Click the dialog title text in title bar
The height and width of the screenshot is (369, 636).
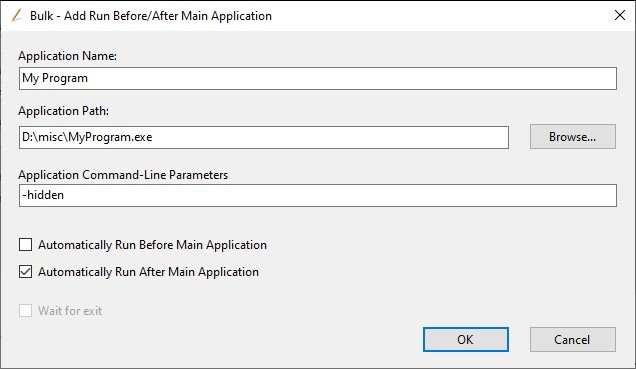[151, 16]
